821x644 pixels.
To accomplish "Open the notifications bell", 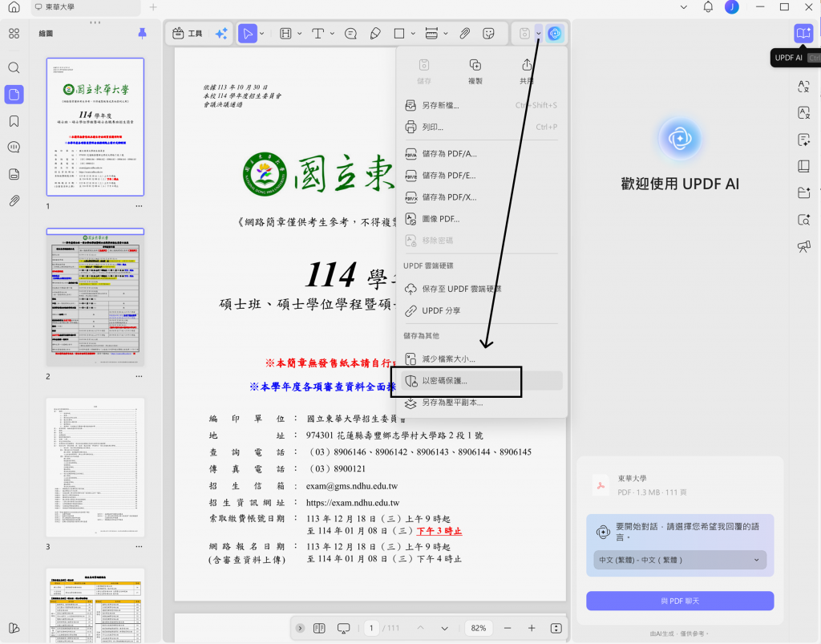I will (708, 6).
